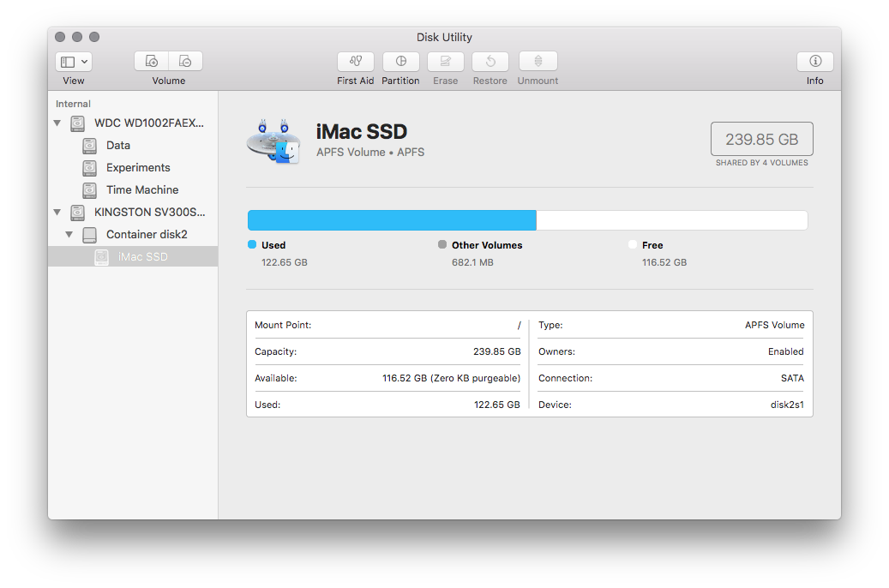
Task: Click the iMac SSD volume title
Action: 362,131
